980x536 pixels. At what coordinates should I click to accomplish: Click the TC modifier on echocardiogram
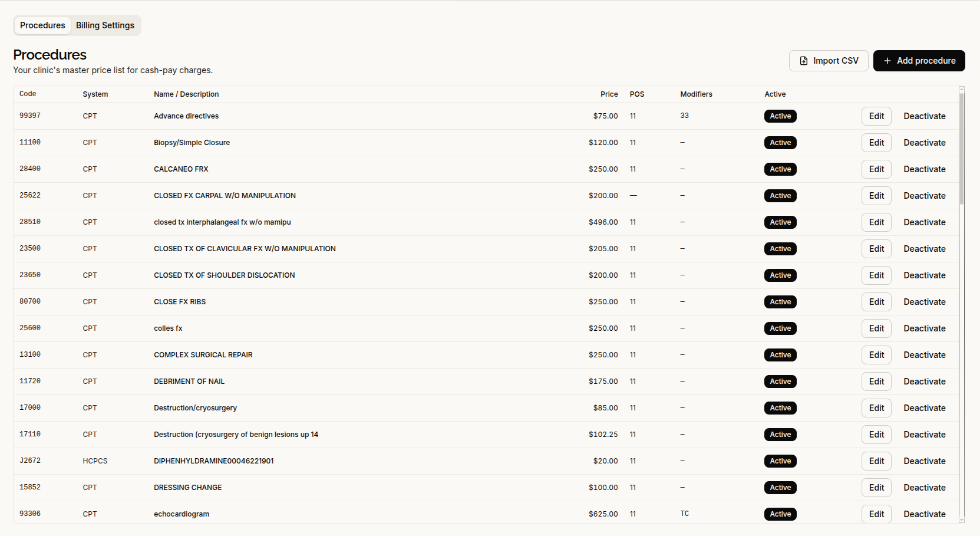(684, 514)
